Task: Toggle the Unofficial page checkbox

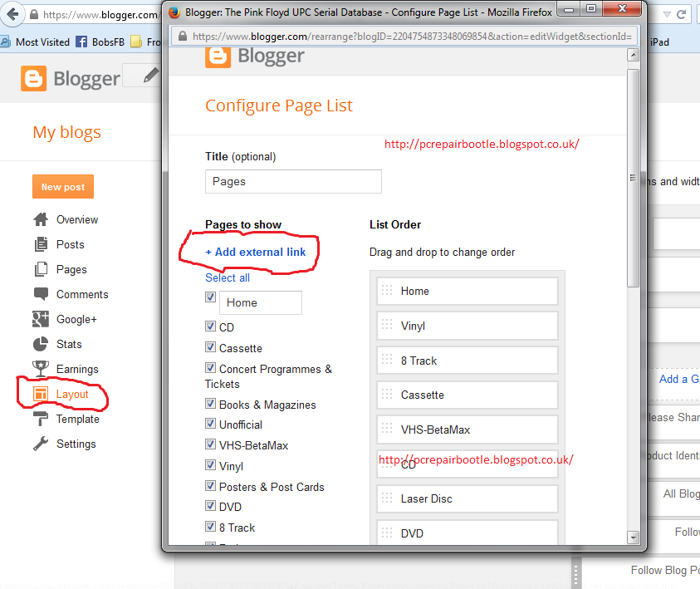Action: pos(210,423)
